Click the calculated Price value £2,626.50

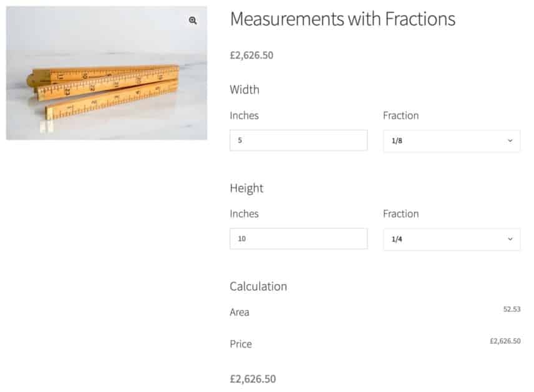[505, 341]
